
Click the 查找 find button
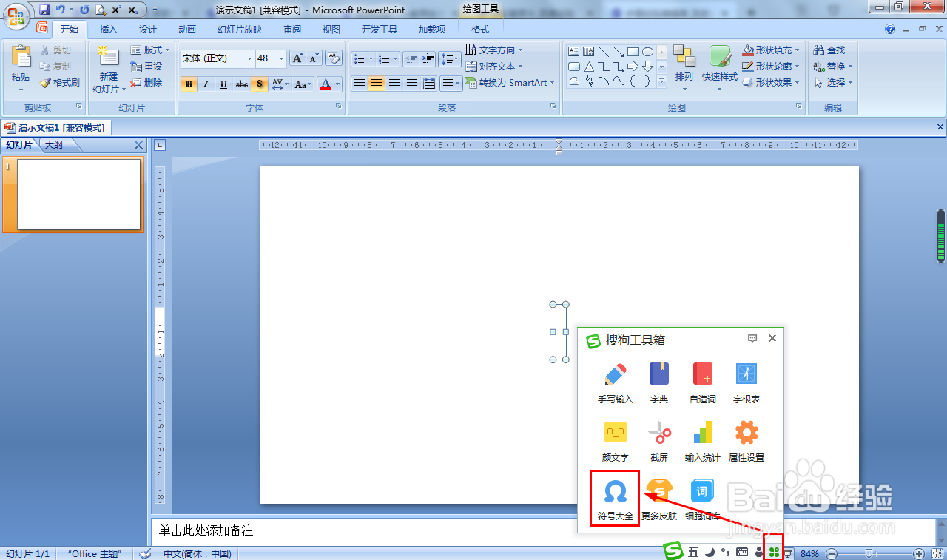tap(829, 50)
